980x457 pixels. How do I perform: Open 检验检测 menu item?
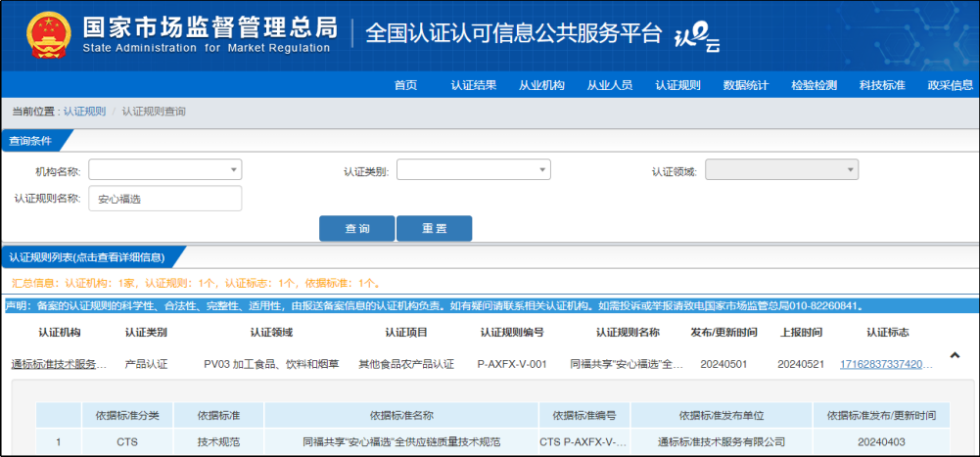click(814, 85)
